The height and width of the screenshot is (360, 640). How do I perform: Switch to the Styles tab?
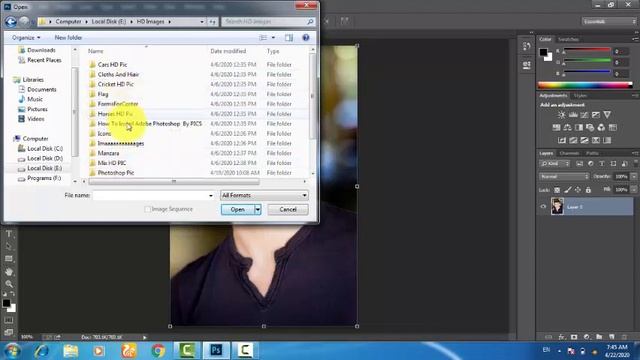(580, 96)
